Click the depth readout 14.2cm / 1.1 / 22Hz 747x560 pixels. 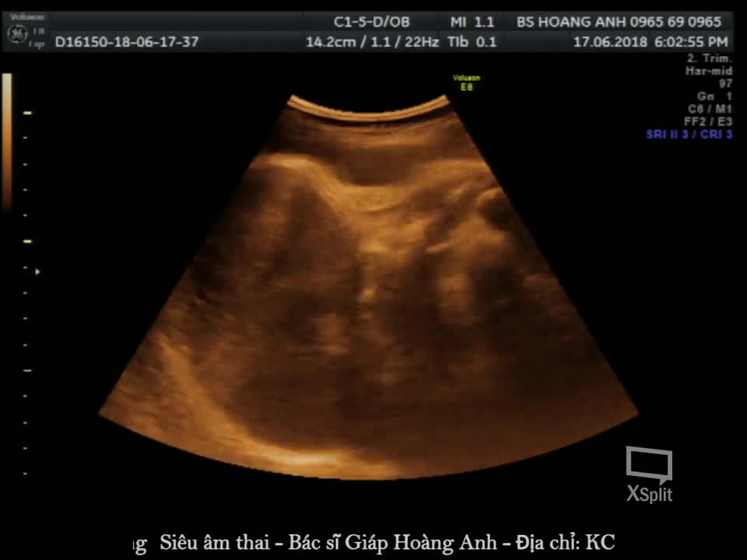coord(372,42)
